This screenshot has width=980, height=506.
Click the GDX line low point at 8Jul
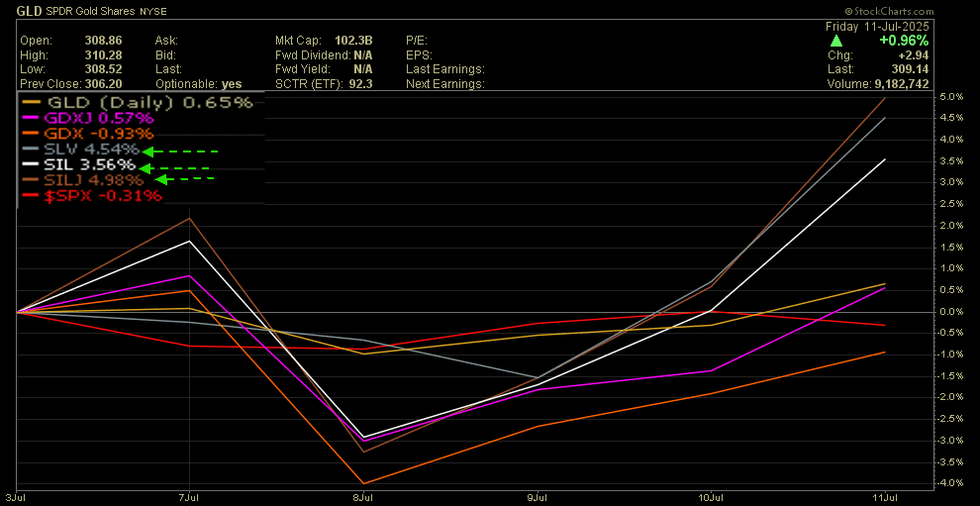click(363, 483)
